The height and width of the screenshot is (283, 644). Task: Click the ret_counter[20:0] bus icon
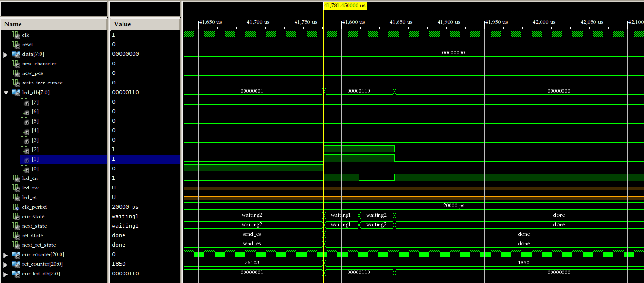[x=15, y=264]
